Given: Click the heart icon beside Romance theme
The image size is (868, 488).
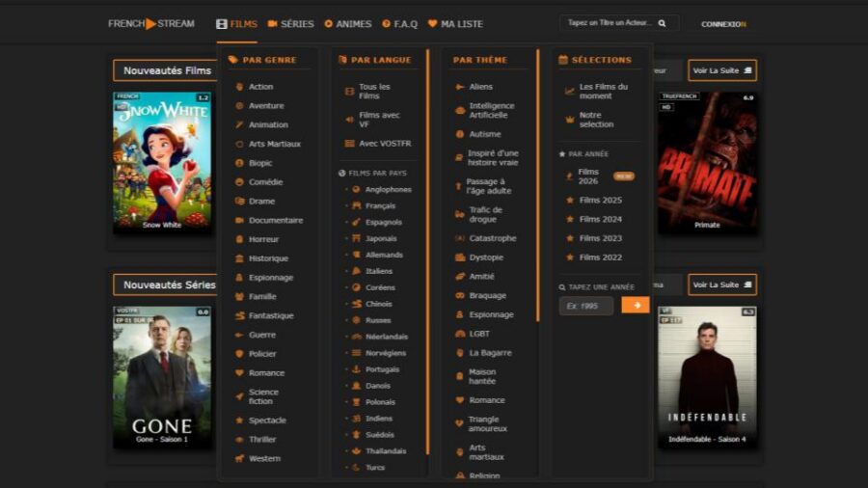Looking at the screenshot, I should click(x=460, y=400).
